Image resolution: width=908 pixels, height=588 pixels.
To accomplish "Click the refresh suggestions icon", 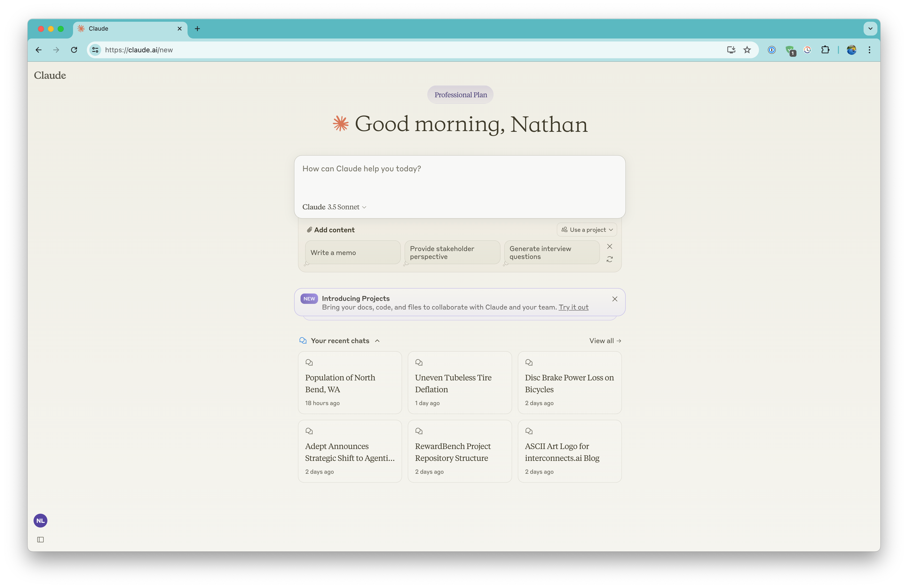I will [610, 259].
